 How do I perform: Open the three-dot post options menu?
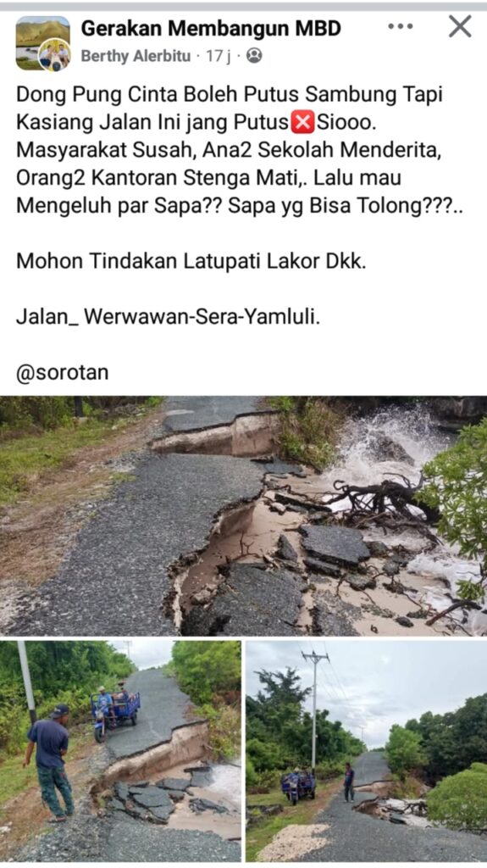pyautogui.click(x=400, y=26)
